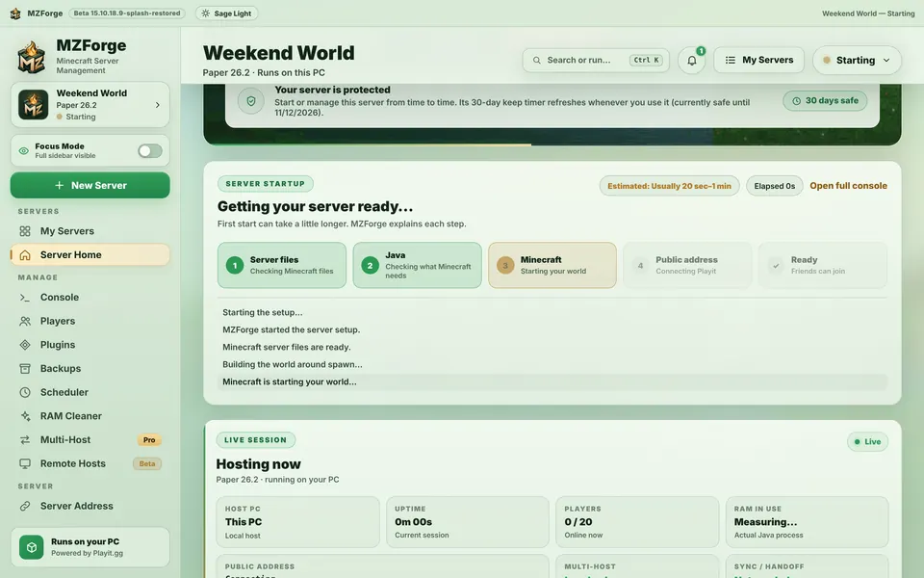This screenshot has height=578, width=924.
Task: Click the magnifier icon in search box
Action: (536, 60)
